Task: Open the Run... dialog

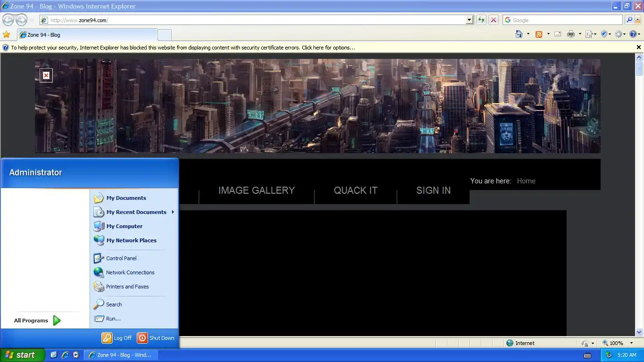Action: [134, 319]
